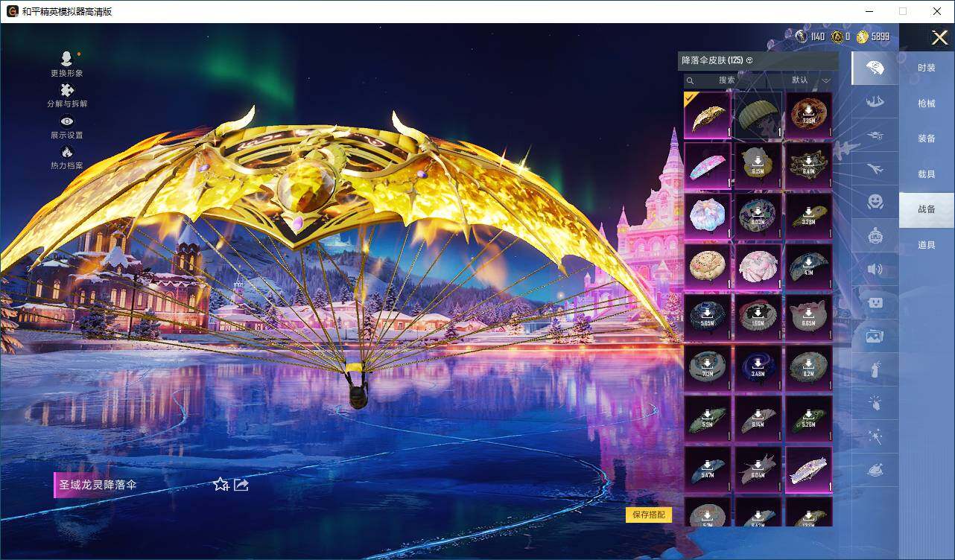Download the 4.1M parachute skin

click(x=809, y=267)
